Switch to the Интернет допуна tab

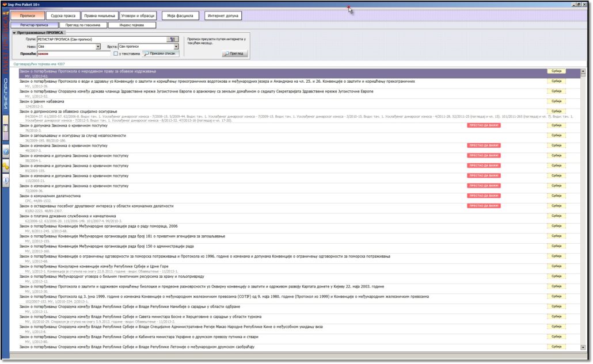tap(223, 16)
